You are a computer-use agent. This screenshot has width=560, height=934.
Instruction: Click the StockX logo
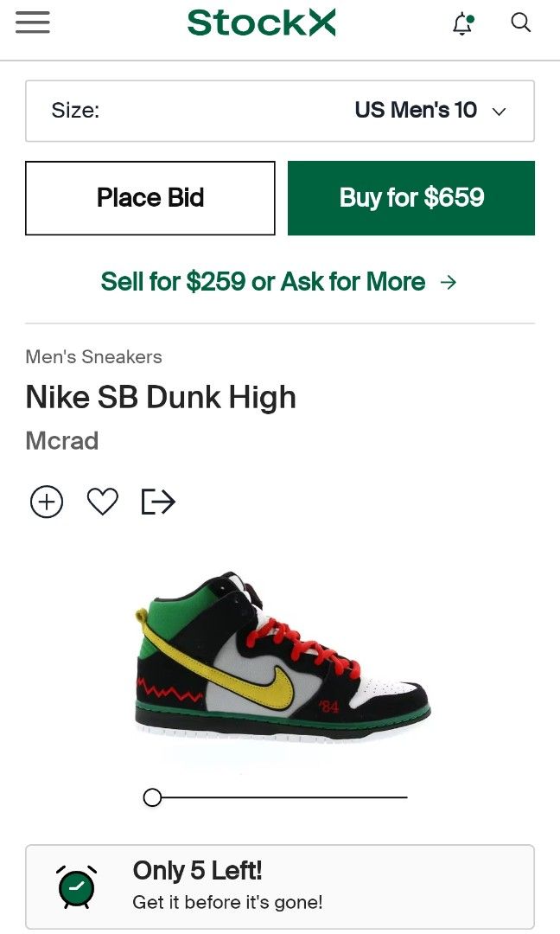(262, 22)
